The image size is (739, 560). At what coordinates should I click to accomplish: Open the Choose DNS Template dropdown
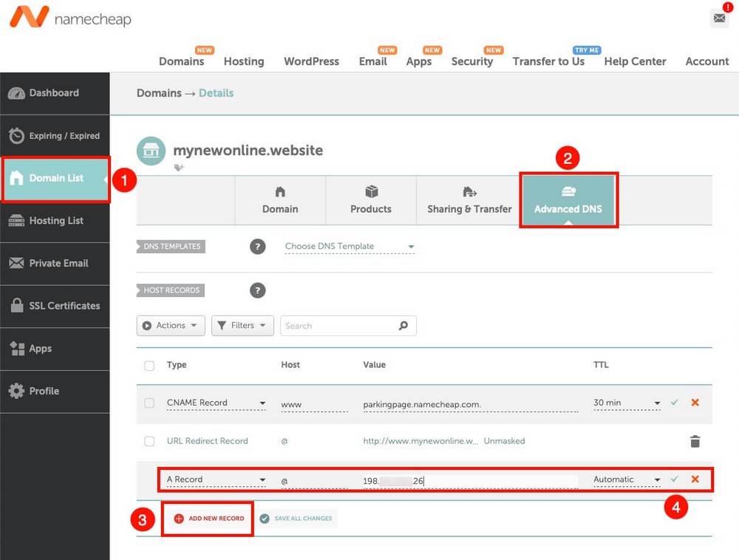point(350,246)
